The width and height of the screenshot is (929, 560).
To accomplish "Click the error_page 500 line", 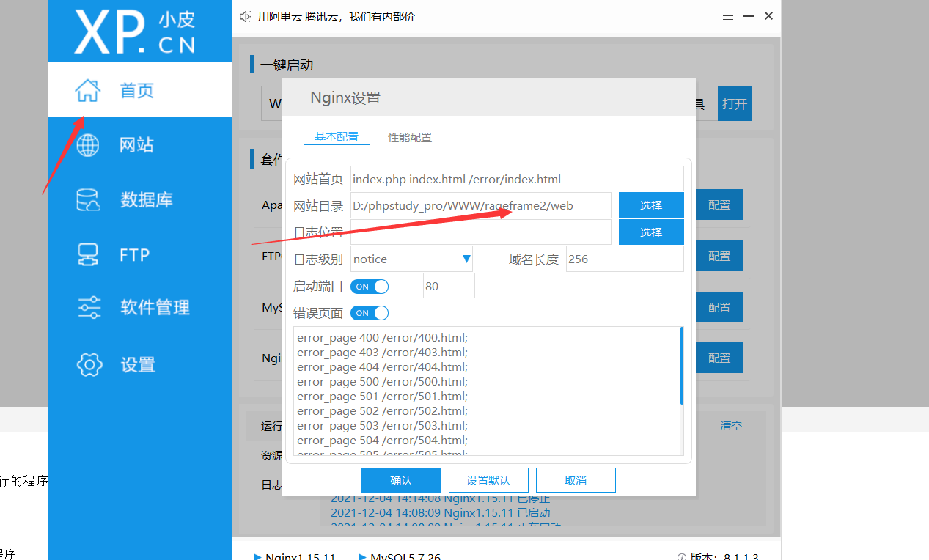I will pos(382,381).
